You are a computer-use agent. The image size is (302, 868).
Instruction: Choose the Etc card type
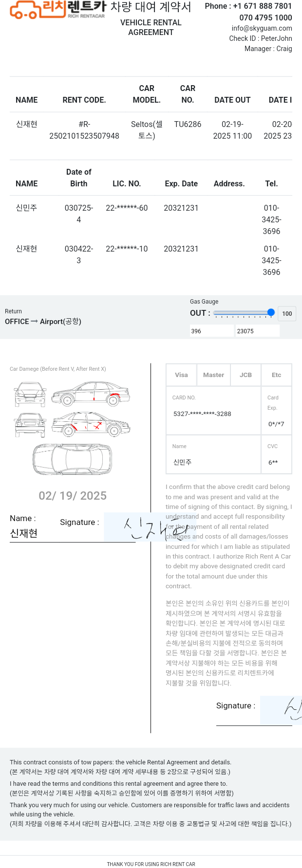(x=276, y=375)
